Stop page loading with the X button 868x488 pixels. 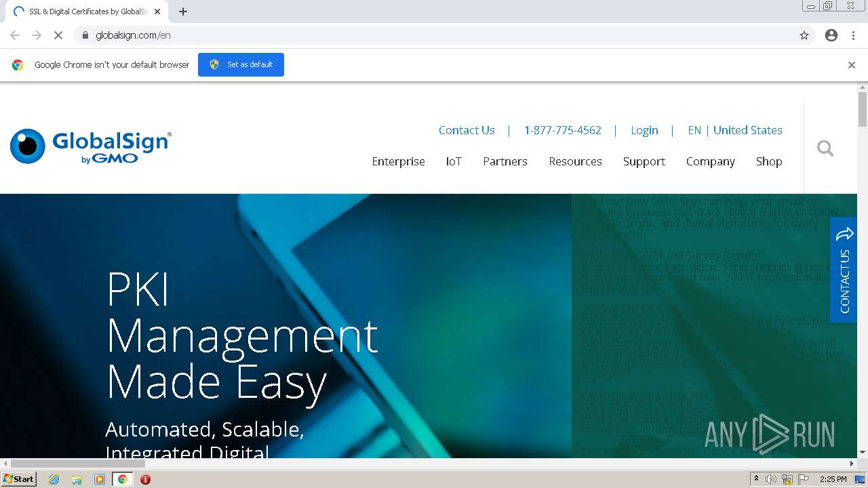(x=58, y=35)
